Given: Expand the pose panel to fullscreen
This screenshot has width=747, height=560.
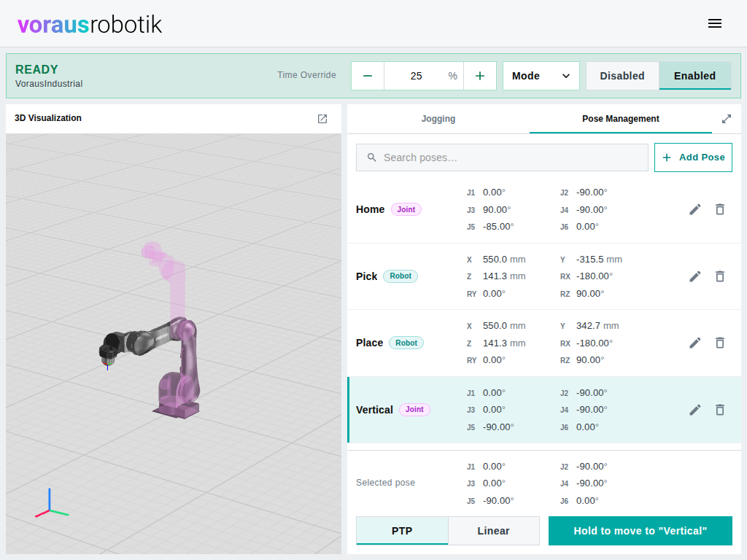Looking at the screenshot, I should 726,119.
